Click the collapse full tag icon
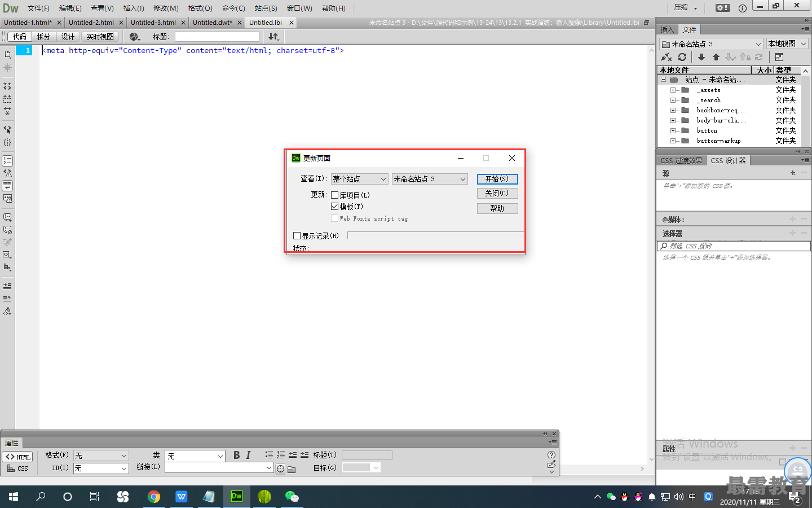Screen dimensions: 812x508 click(7, 86)
